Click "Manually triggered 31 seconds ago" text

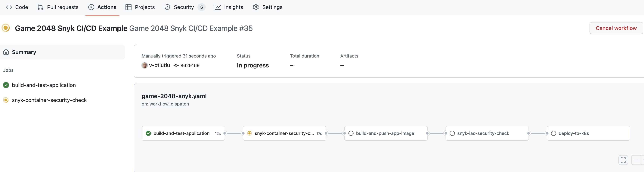click(x=178, y=56)
